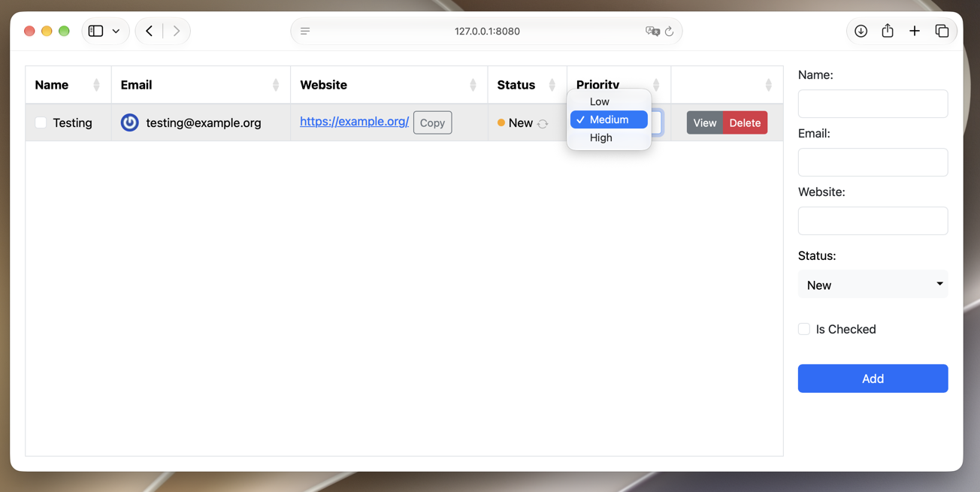Choose Medium in the priority menu
Screen dimensions: 980x492
(609, 119)
